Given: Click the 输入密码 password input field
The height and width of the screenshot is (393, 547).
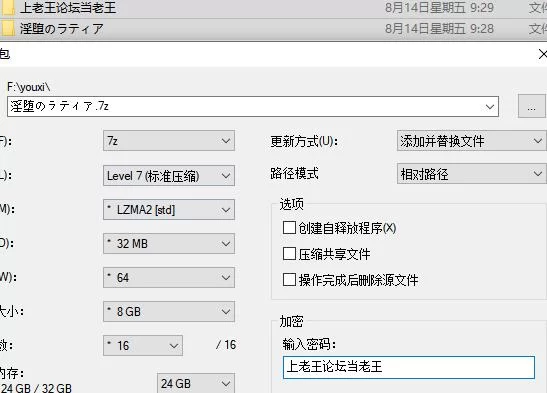Looking at the screenshot, I should [409, 367].
